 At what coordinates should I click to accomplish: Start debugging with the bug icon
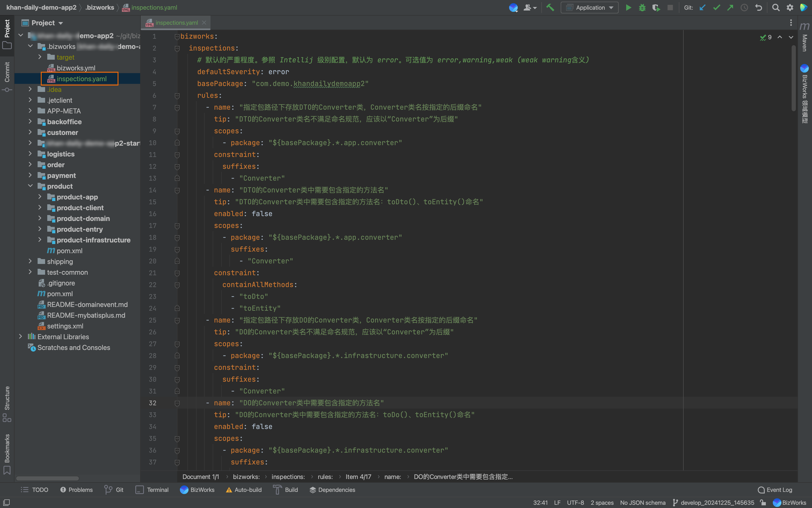[x=642, y=8]
